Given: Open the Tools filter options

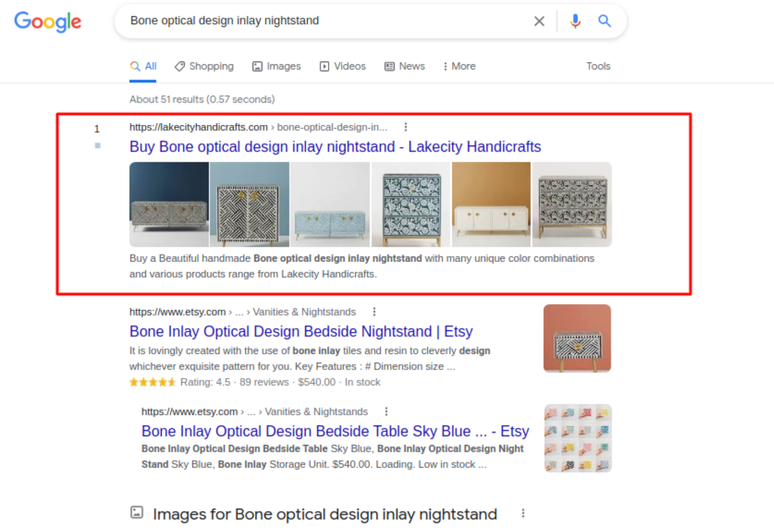Looking at the screenshot, I should pyautogui.click(x=598, y=66).
